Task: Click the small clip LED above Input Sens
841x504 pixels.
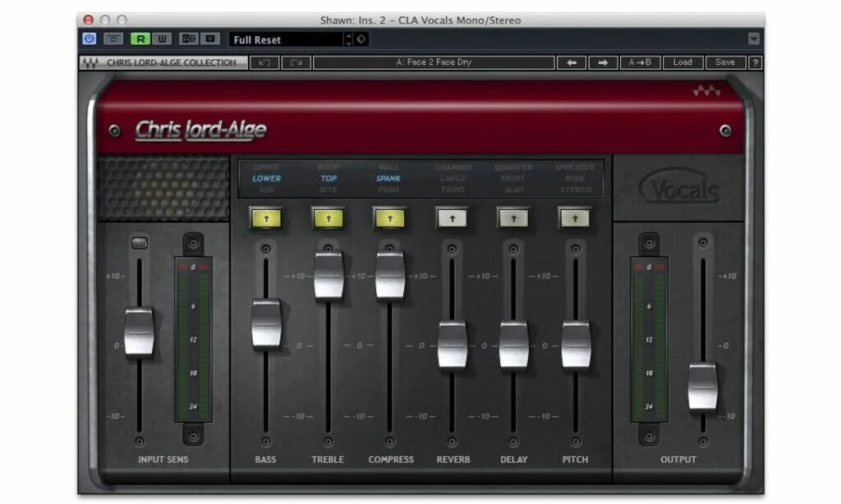Action: tap(140, 244)
